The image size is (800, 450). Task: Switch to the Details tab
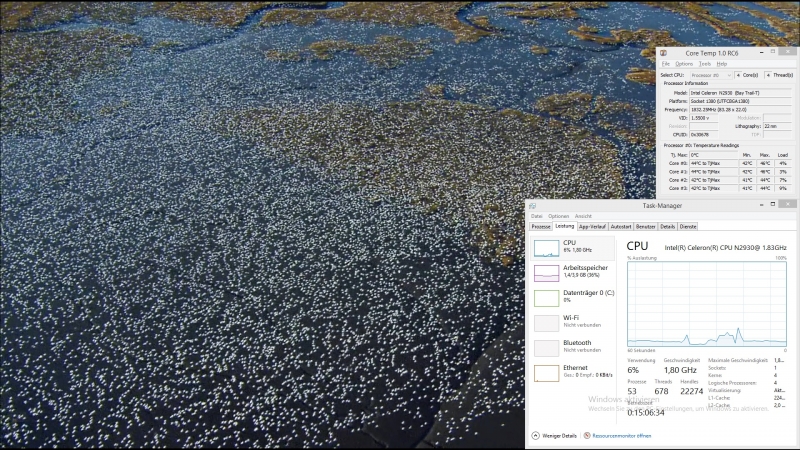[x=667, y=227]
